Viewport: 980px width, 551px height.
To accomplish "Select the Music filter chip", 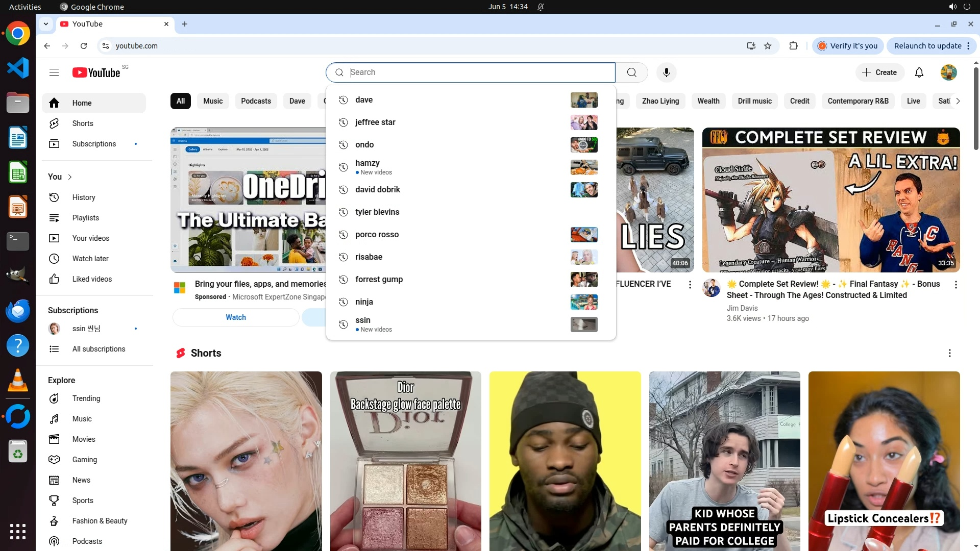I will point(213,101).
